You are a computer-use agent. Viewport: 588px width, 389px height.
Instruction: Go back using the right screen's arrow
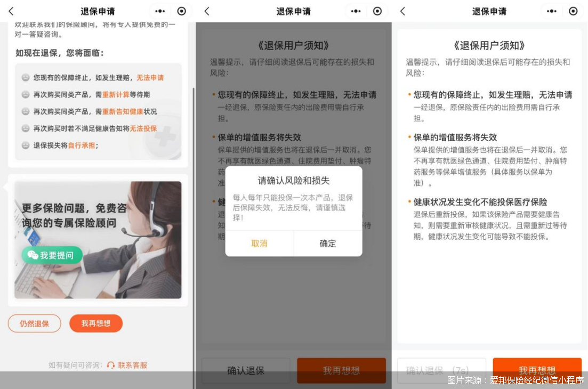[402, 11]
